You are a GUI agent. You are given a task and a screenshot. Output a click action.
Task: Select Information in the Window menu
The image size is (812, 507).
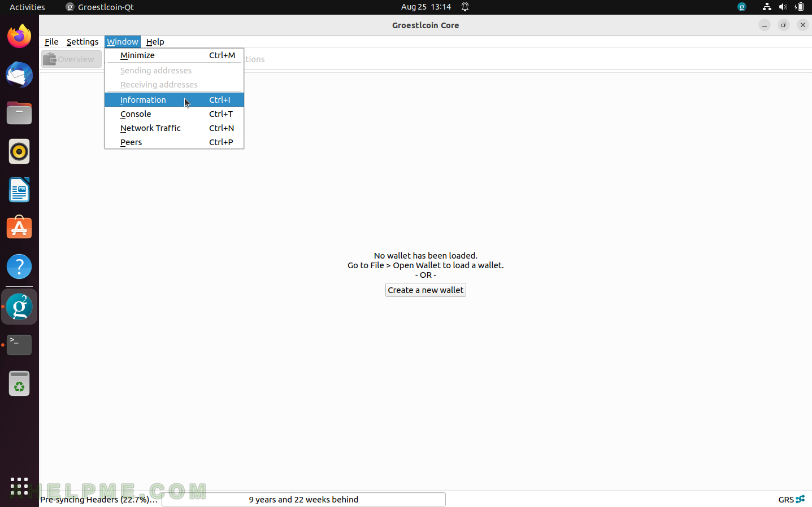click(174, 100)
